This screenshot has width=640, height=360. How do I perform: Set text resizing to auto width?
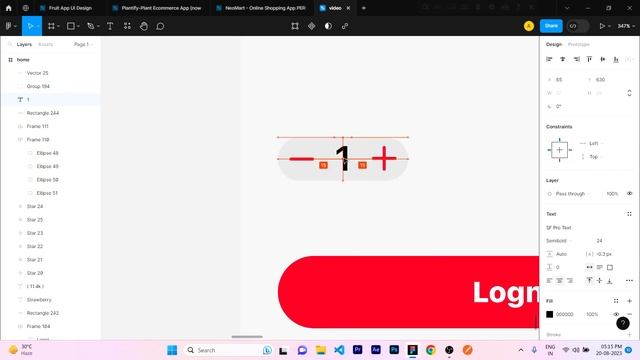(x=589, y=267)
